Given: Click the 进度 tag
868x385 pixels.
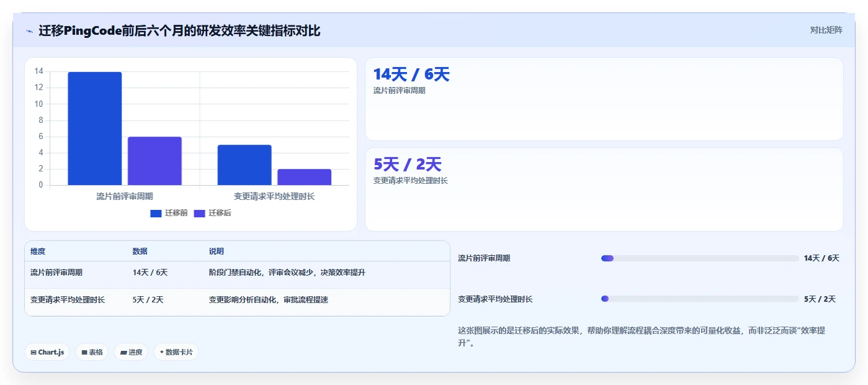Looking at the screenshot, I should (131, 352).
